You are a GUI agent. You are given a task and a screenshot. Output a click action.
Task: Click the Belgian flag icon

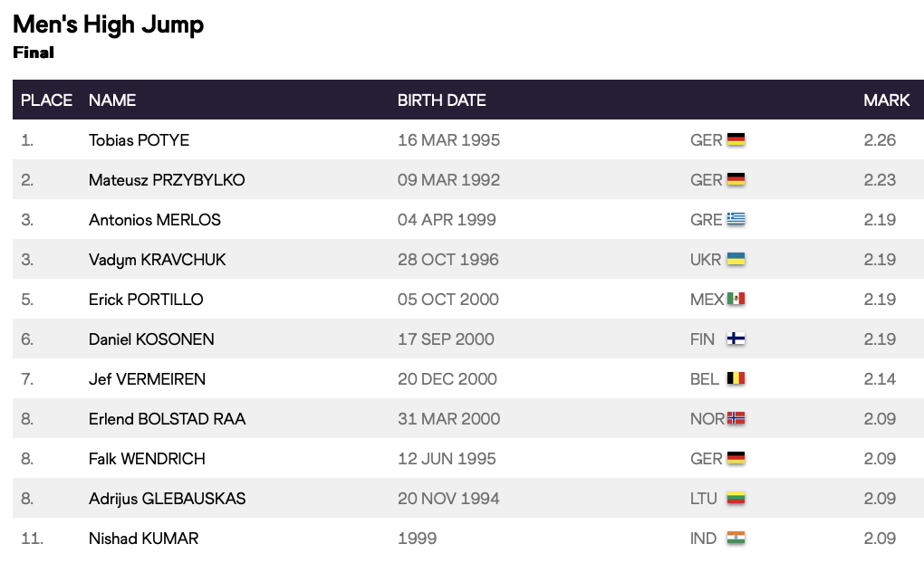[736, 379]
